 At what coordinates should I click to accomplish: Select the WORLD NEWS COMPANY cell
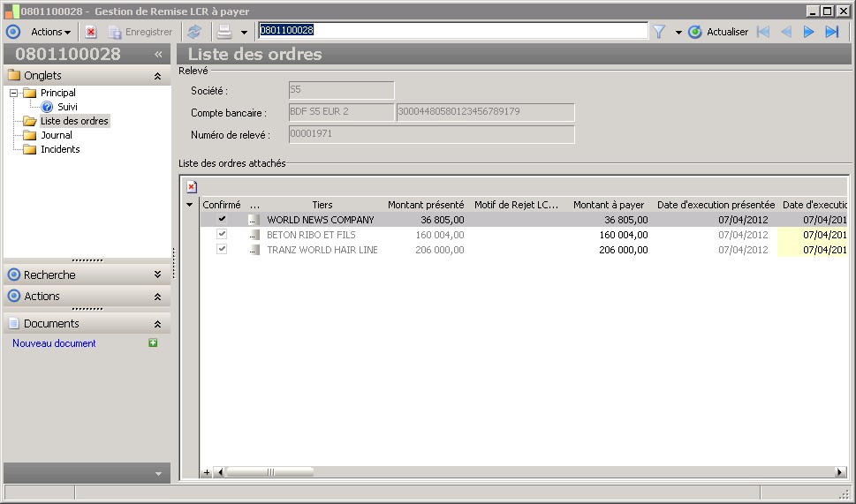tap(321, 220)
